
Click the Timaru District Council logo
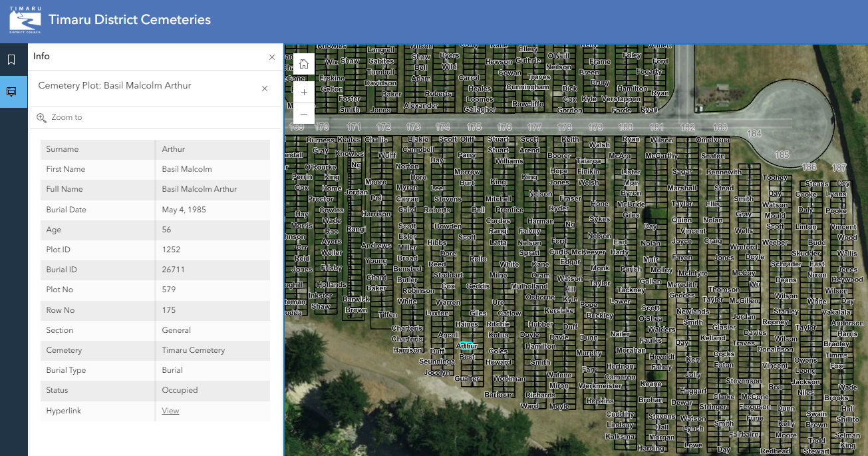pyautogui.click(x=25, y=20)
